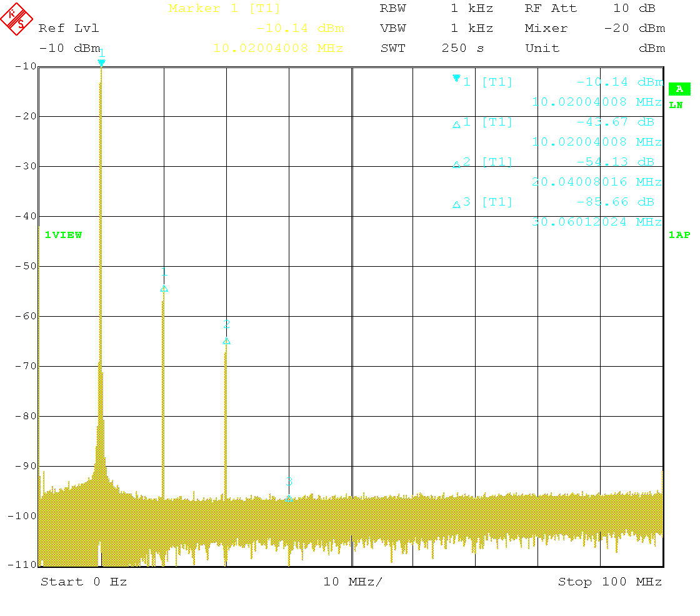Image resolution: width=700 pixels, height=616 pixels.
Task: Click the Ref Lvl label
Action: point(68,28)
